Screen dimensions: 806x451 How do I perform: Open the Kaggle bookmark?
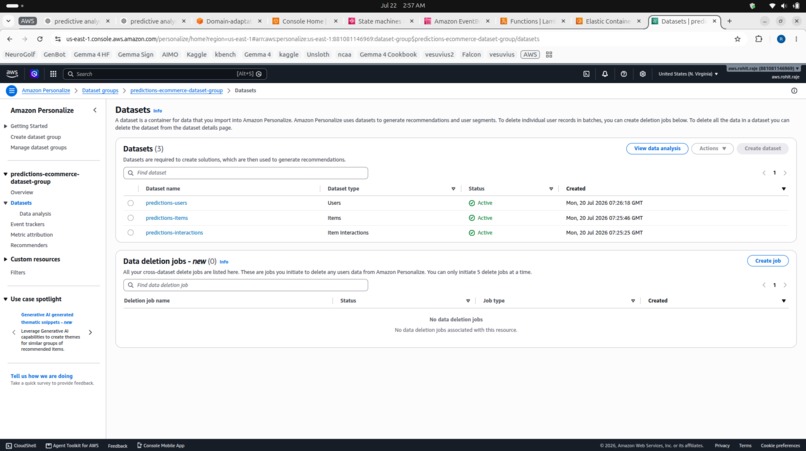point(196,55)
